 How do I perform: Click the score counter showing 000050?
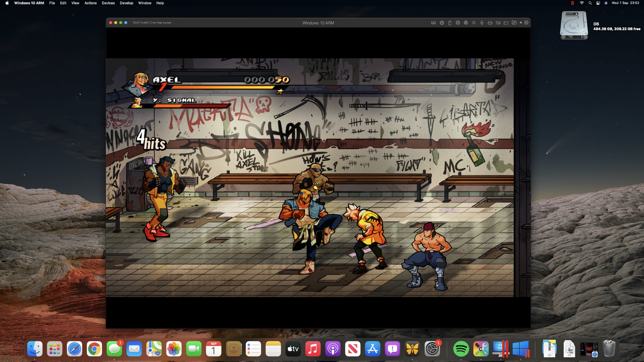[267, 79]
